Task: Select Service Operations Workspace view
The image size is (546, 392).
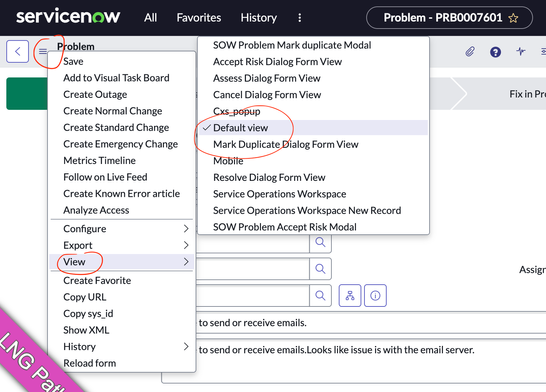Action: pos(313,194)
